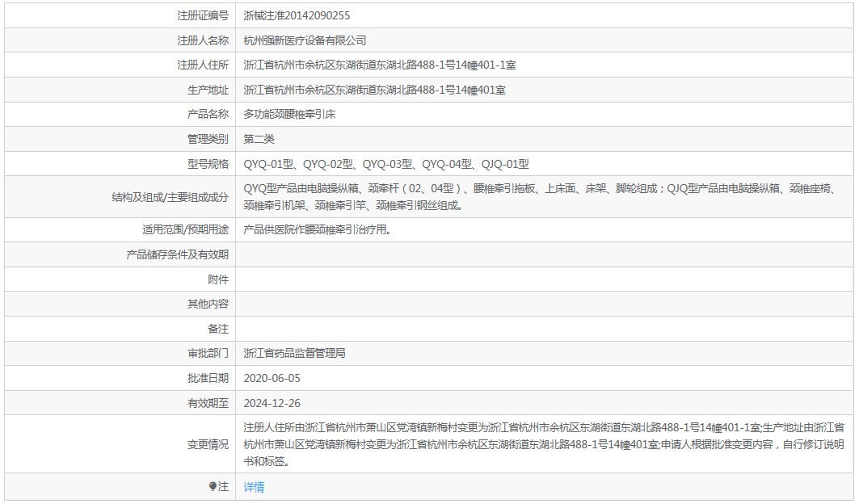
Task: Select the 备注 label
Action: coord(218,329)
